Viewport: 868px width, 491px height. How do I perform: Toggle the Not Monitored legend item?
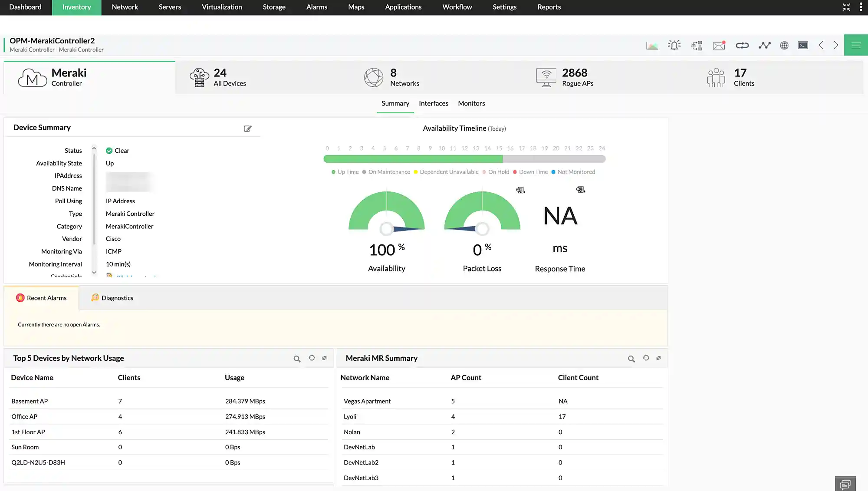pos(573,172)
